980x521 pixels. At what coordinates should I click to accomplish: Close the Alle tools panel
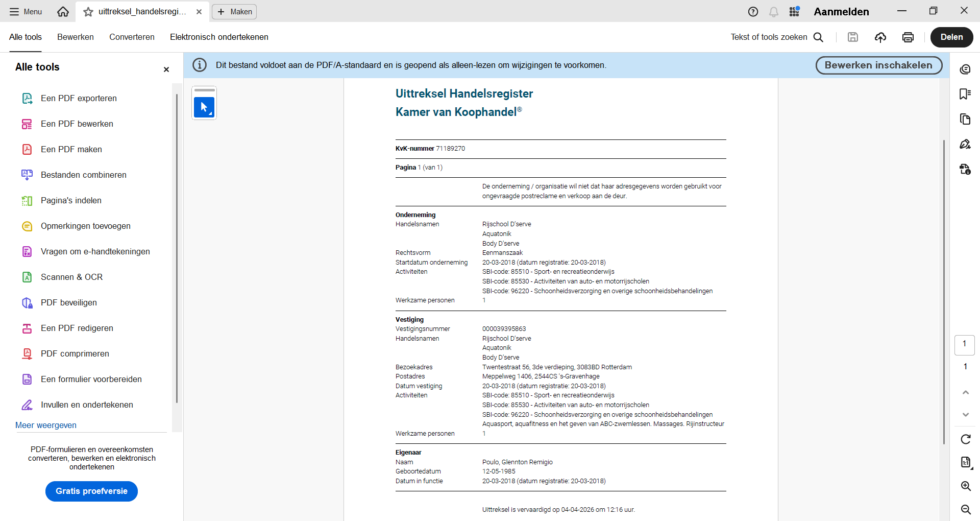[x=166, y=69]
